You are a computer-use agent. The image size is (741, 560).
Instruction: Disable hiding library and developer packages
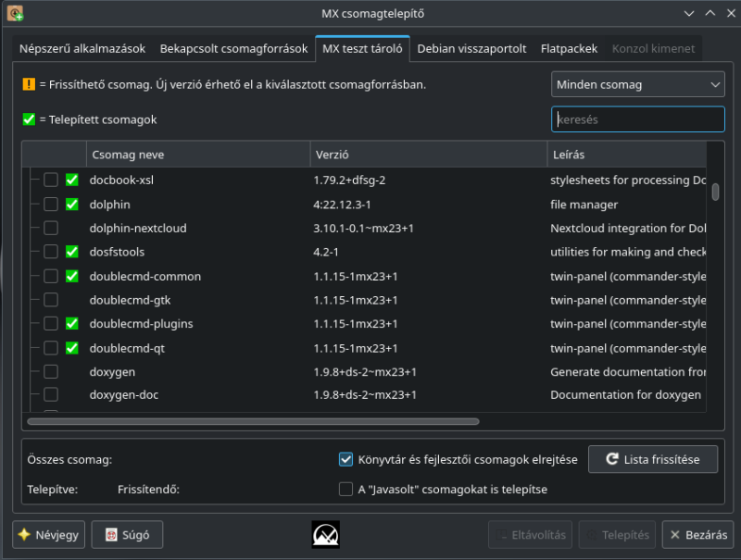coord(345,459)
